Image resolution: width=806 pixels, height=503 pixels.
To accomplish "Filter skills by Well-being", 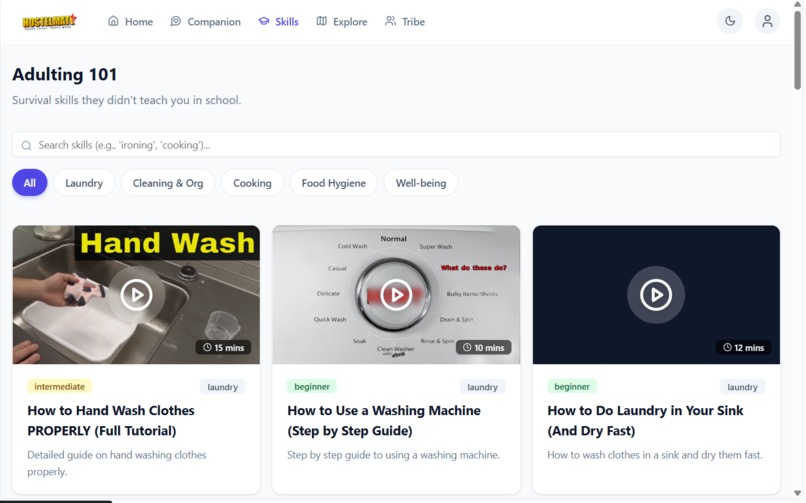I will pyautogui.click(x=421, y=183).
